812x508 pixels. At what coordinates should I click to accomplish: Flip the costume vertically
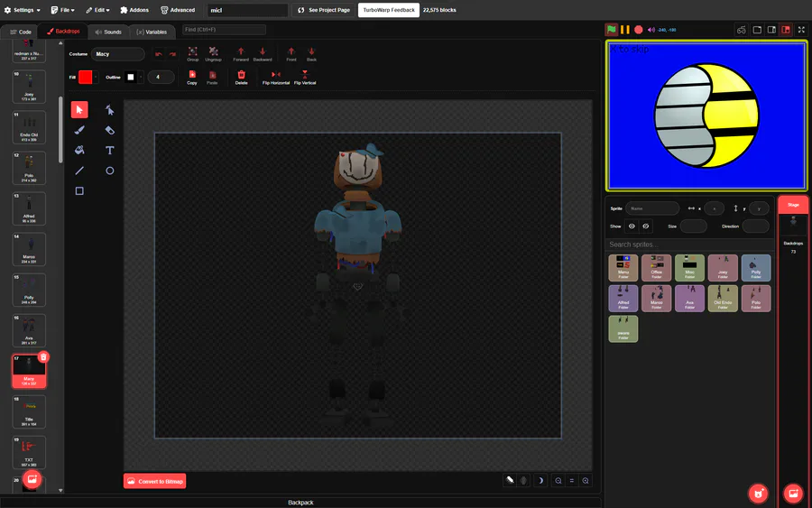[x=305, y=78]
